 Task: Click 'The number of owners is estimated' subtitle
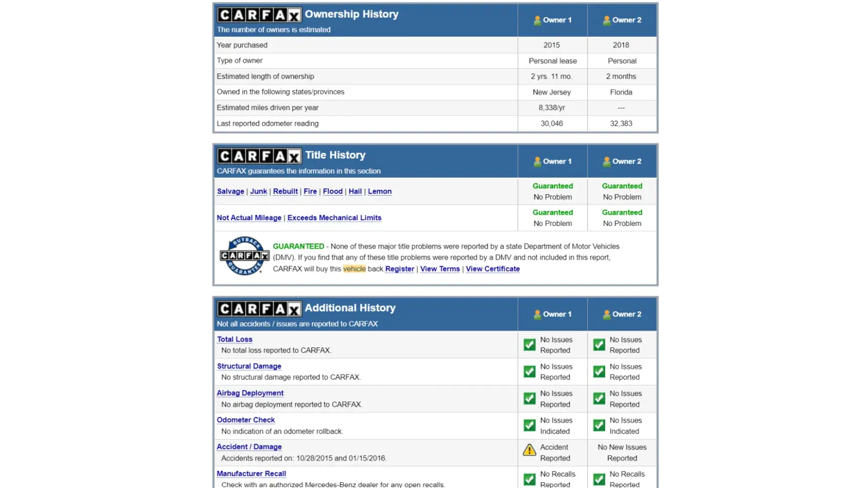pyautogui.click(x=274, y=30)
